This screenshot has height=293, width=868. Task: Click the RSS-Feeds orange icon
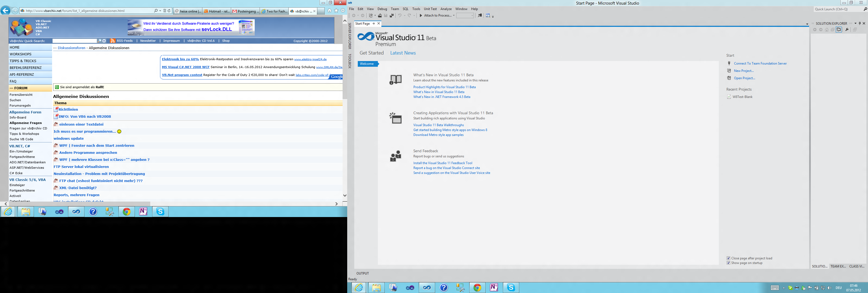tap(113, 41)
